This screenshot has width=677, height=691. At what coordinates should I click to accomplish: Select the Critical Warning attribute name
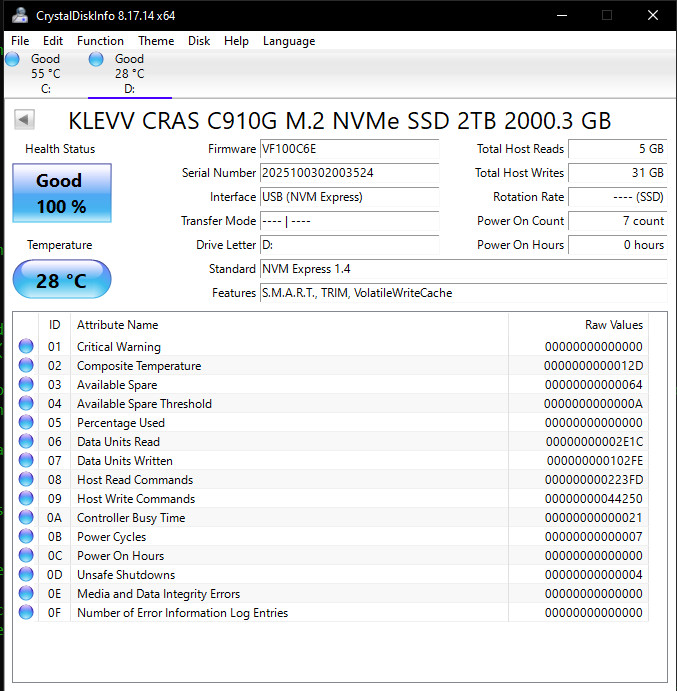(x=119, y=347)
